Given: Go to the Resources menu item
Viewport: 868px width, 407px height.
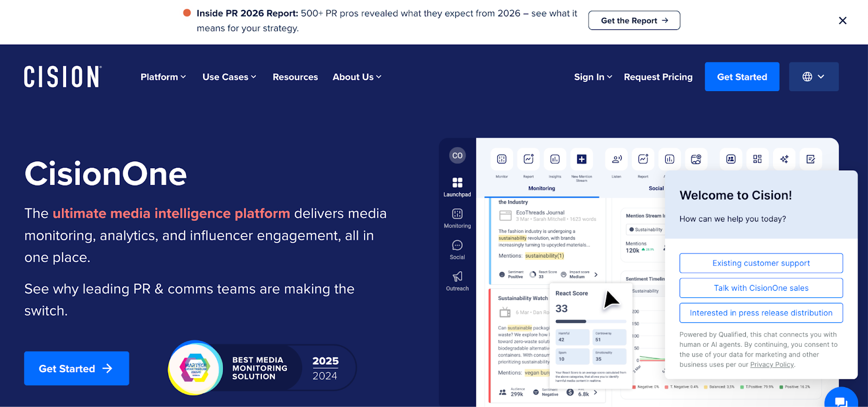Looking at the screenshot, I should pyautogui.click(x=295, y=77).
